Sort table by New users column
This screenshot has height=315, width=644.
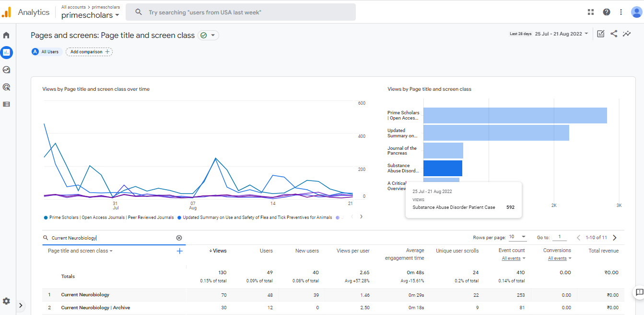pos(307,251)
